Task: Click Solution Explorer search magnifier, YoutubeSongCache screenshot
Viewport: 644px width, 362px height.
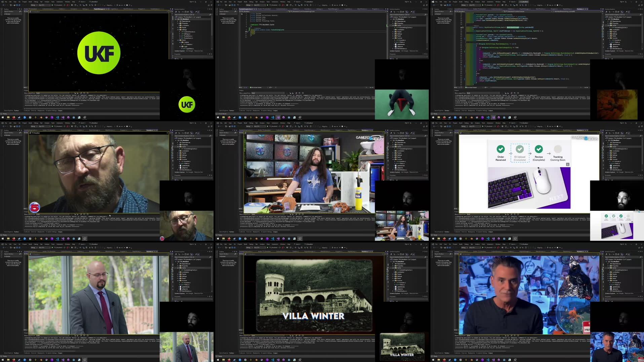Action: tap(425, 14)
